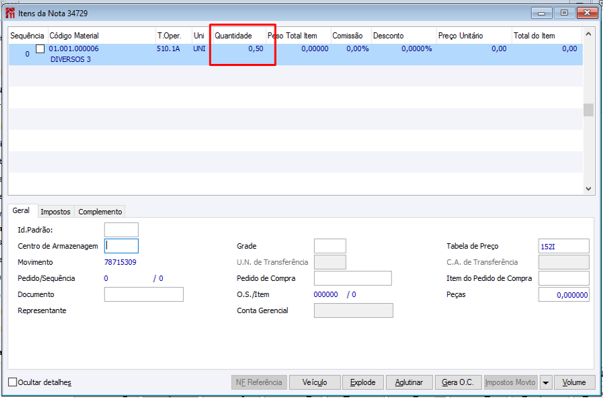This screenshot has height=398, width=603.
Task: Click the Volume button
Action: click(x=575, y=383)
